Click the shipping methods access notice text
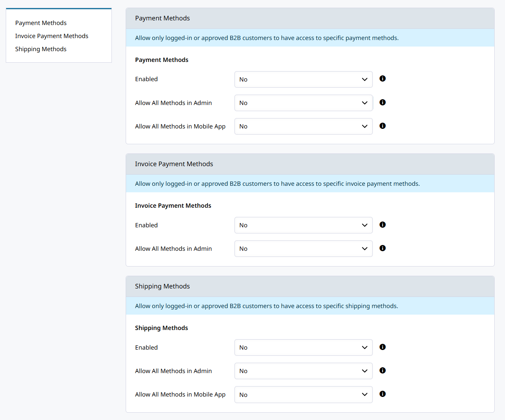 click(266, 306)
